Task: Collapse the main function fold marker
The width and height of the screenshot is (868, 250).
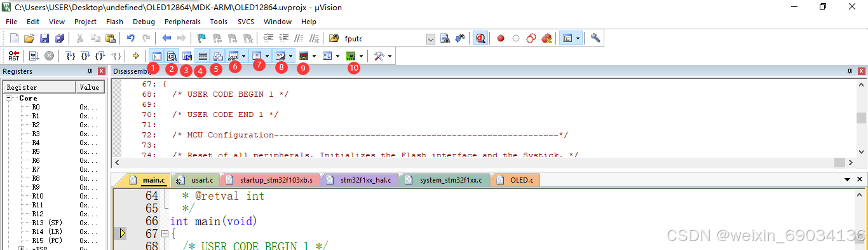Action: [x=165, y=234]
